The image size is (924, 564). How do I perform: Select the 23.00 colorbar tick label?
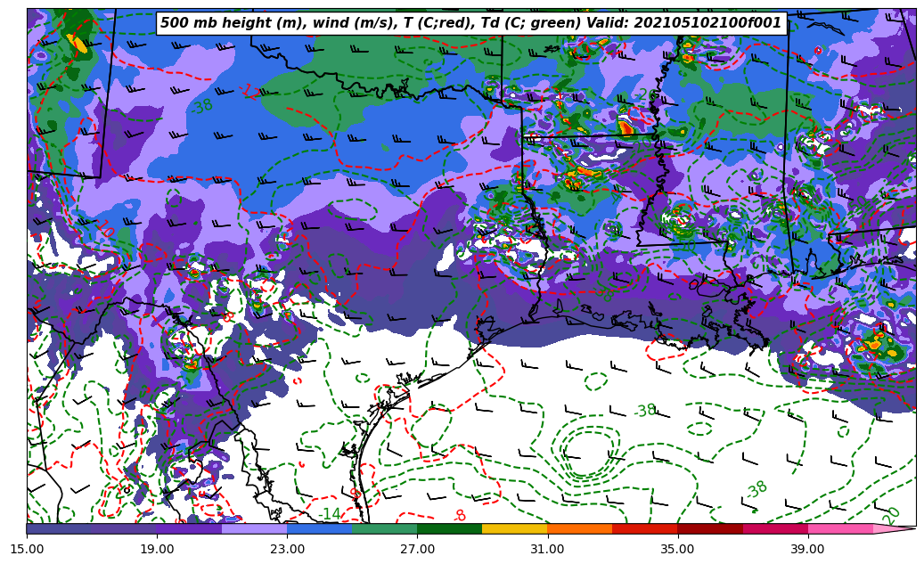287,549
